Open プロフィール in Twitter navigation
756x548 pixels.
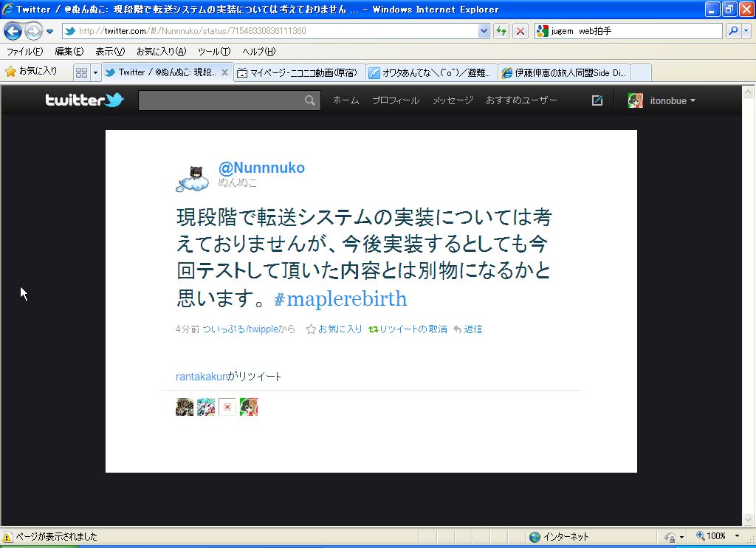(x=396, y=100)
